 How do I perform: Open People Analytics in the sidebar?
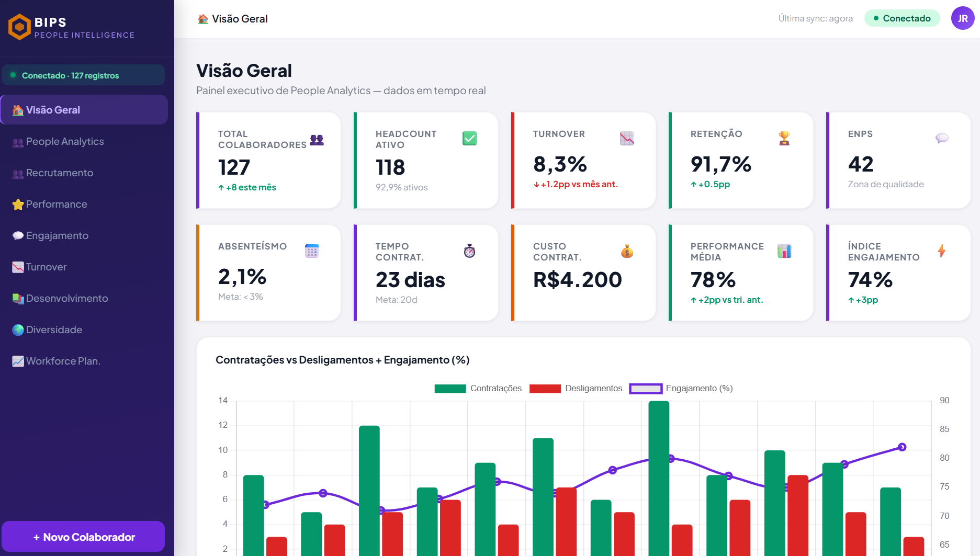[84, 141]
